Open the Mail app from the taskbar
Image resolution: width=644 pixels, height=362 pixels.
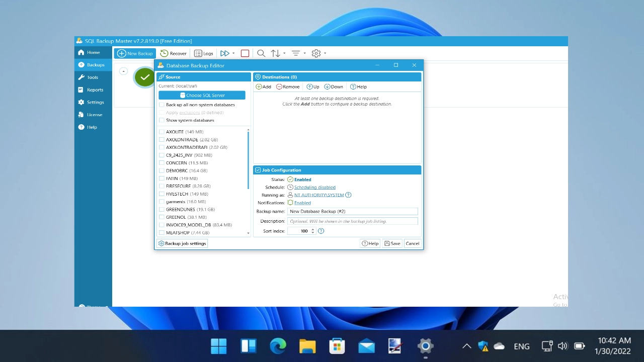pyautogui.click(x=367, y=346)
